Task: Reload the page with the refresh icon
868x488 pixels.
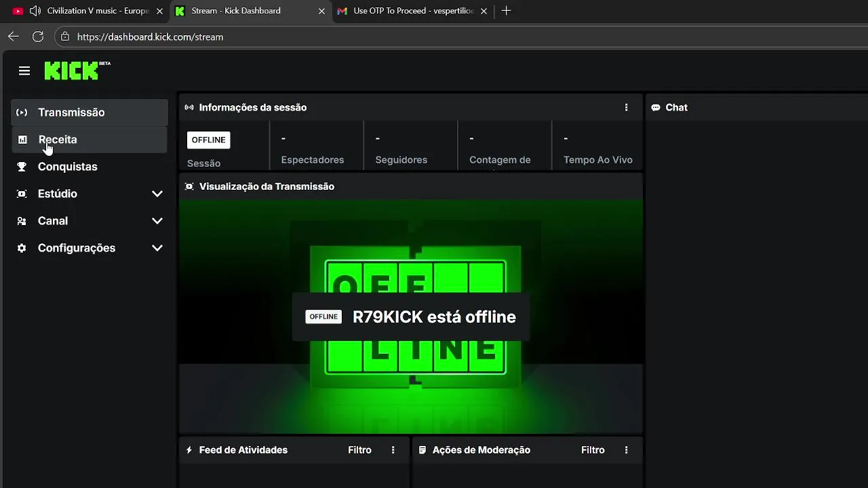Action: coord(38,37)
